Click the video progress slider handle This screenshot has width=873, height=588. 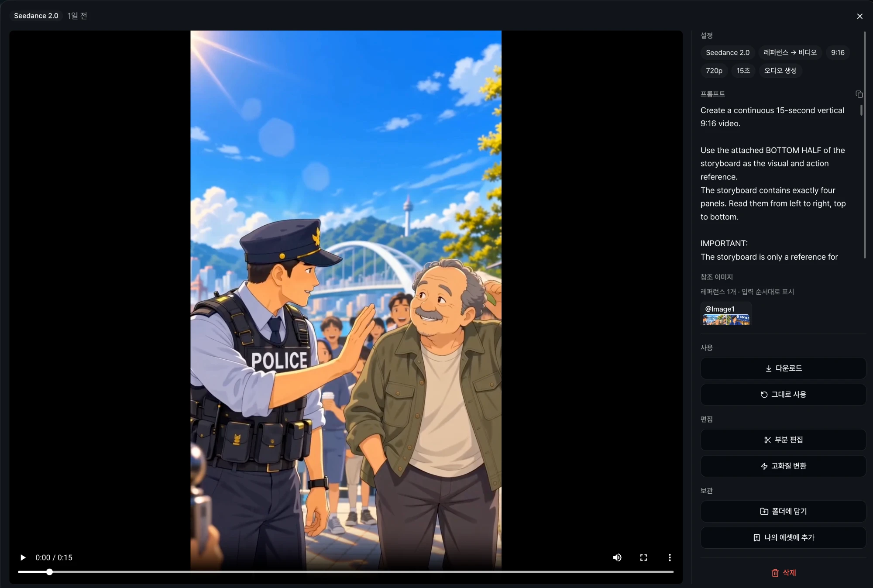[x=49, y=572]
